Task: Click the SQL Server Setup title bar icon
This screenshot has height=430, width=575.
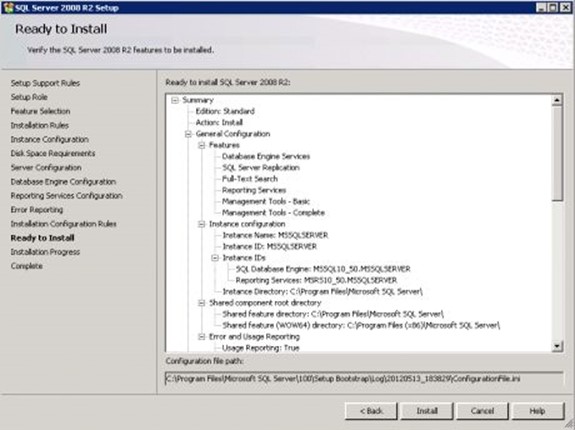Action: [8, 8]
